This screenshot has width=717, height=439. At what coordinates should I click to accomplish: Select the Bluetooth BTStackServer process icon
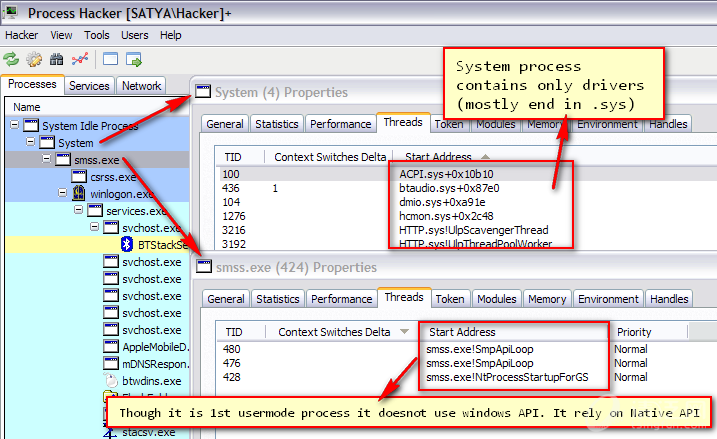click(127, 244)
